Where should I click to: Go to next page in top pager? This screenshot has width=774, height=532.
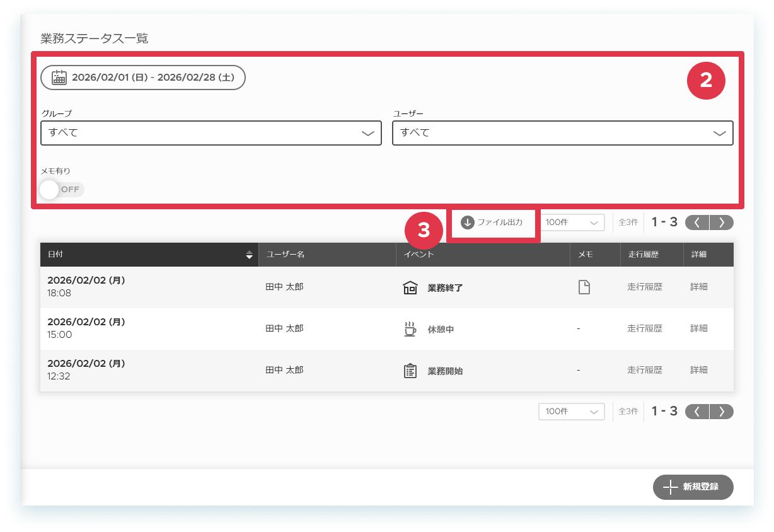pyautogui.click(x=721, y=223)
